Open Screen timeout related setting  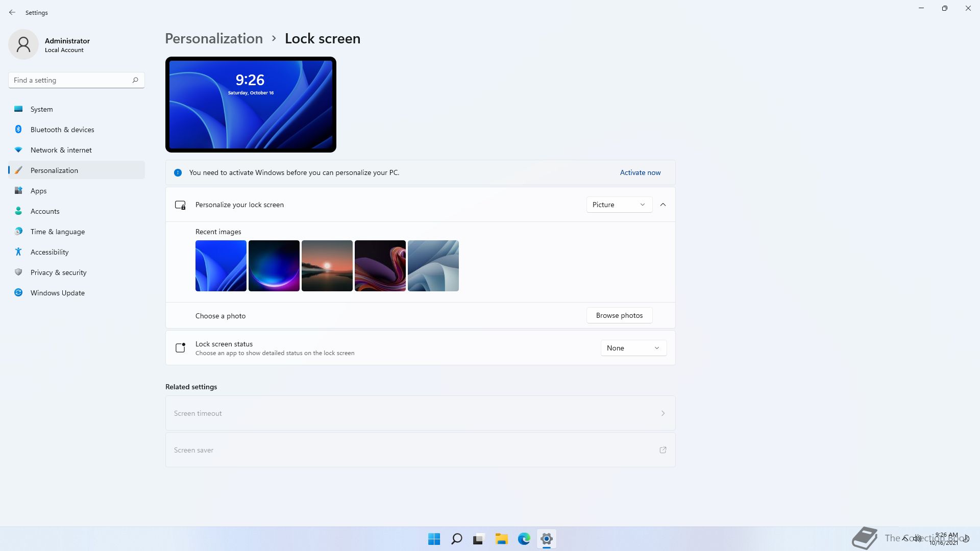pos(420,413)
